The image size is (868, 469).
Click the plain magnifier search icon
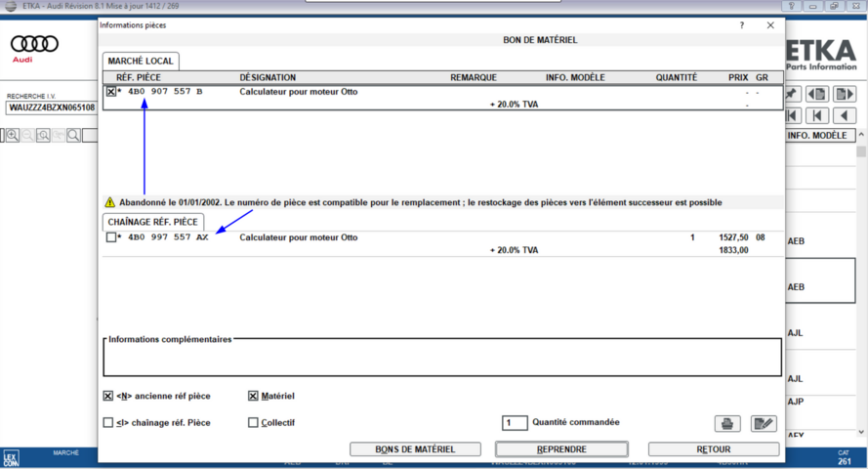(x=73, y=135)
